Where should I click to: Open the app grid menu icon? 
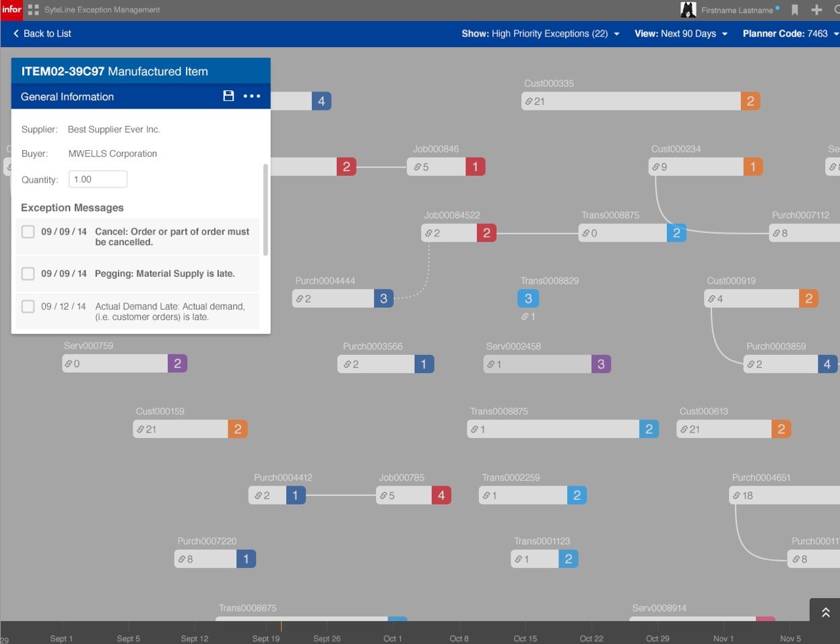(x=33, y=10)
